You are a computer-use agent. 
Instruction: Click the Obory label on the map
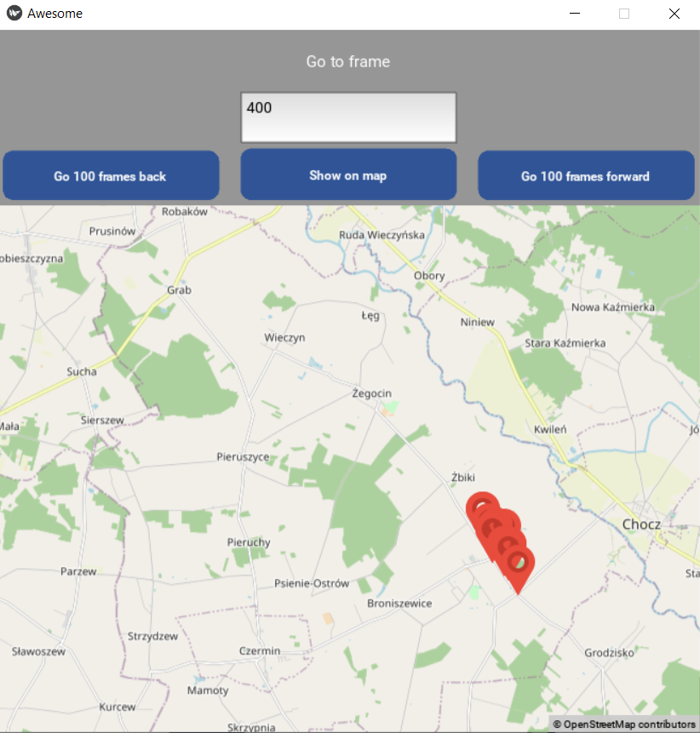click(429, 276)
